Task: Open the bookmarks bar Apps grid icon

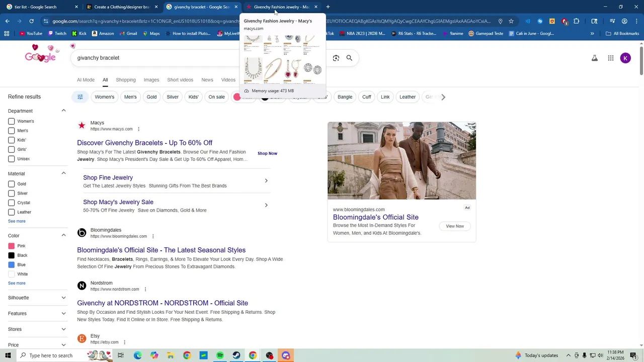Action: (x=7, y=34)
